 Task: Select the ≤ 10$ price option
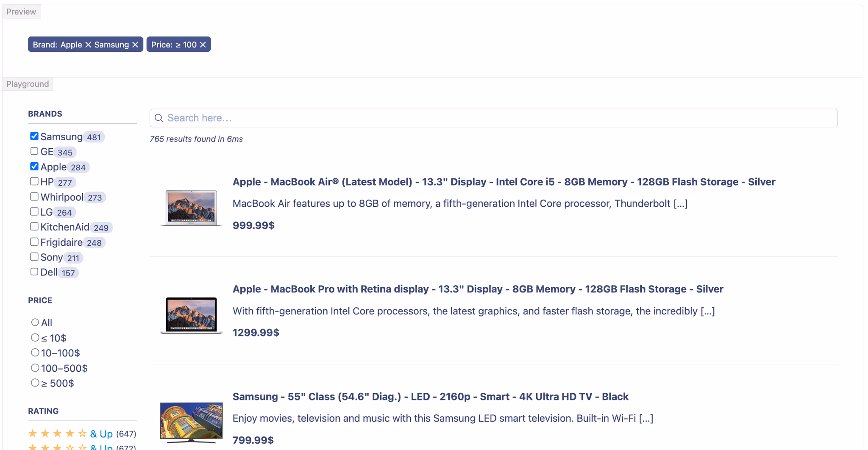click(x=35, y=338)
